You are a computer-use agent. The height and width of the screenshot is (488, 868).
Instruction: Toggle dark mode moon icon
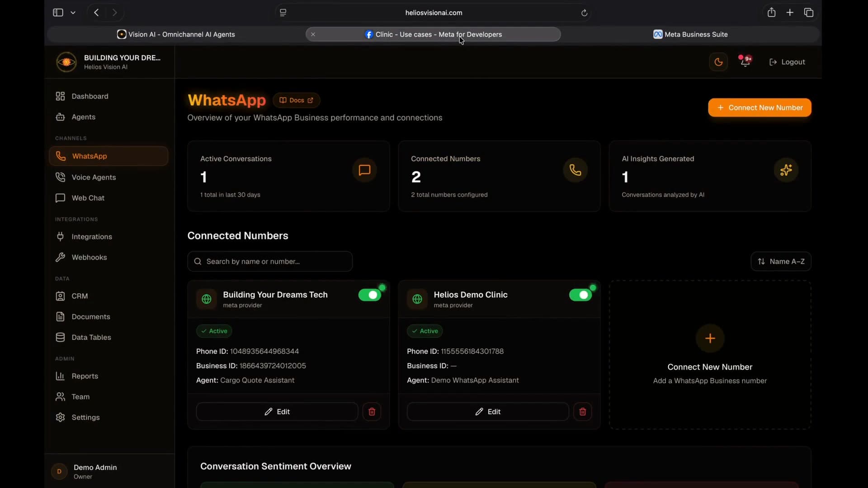(718, 62)
